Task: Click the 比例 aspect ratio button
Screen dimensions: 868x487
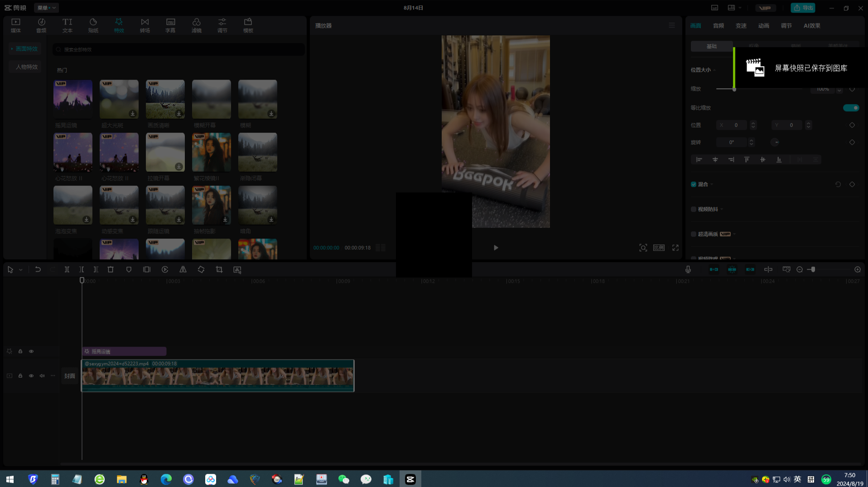Action: pyautogui.click(x=659, y=248)
